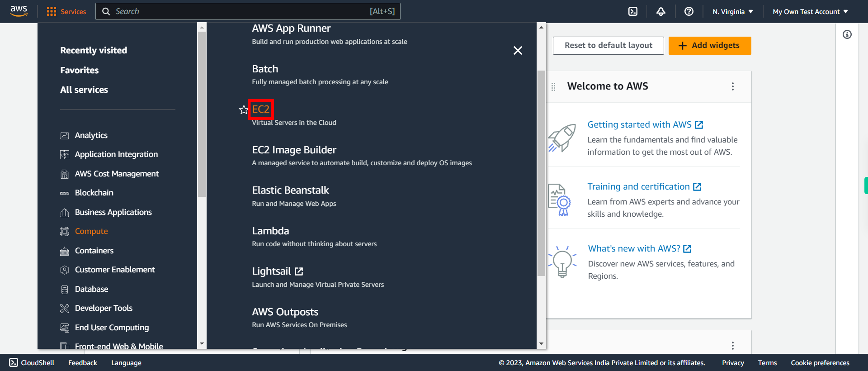This screenshot has height=371, width=868.
Task: Click the Blockchain category icon
Action: pos(65,193)
